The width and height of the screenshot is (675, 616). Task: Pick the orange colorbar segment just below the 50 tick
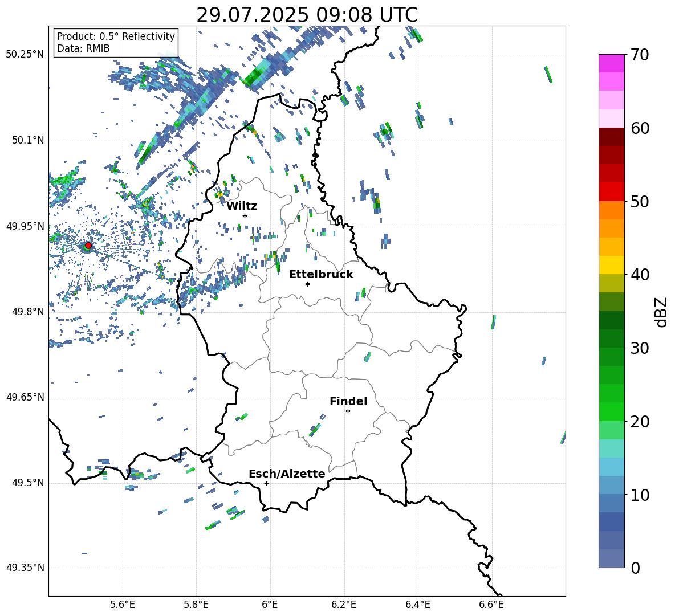(611, 210)
